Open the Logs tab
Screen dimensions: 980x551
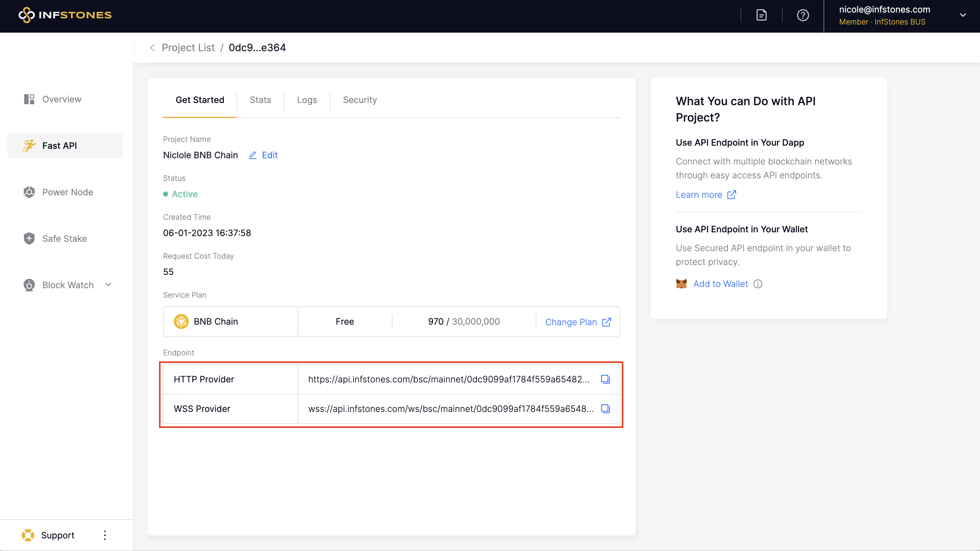point(307,100)
